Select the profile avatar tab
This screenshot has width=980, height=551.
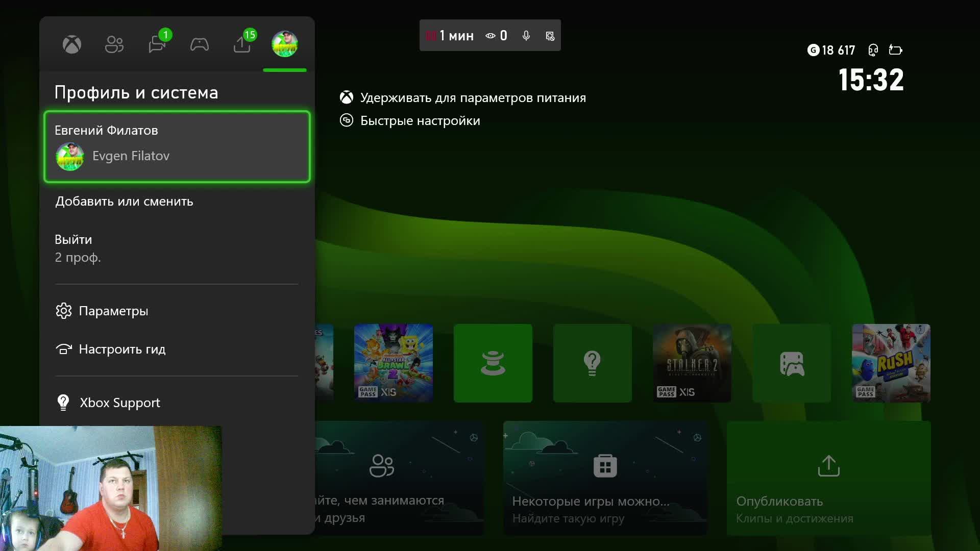(285, 44)
